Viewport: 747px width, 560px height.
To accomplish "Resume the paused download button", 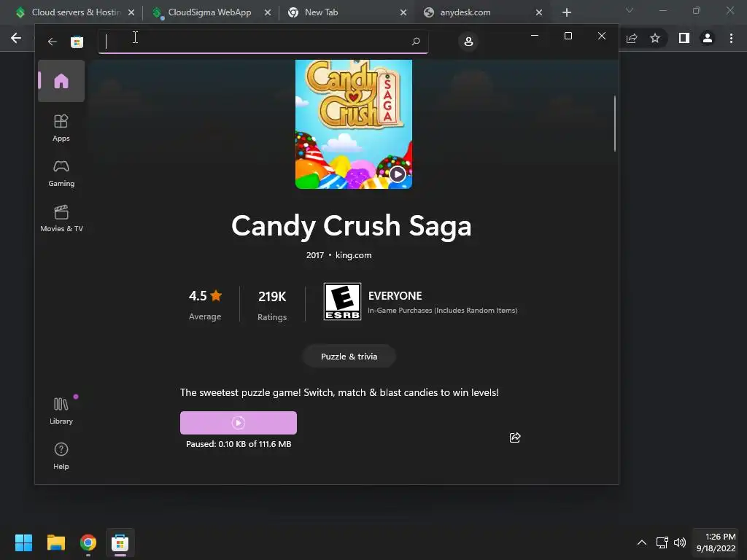I will point(239,423).
